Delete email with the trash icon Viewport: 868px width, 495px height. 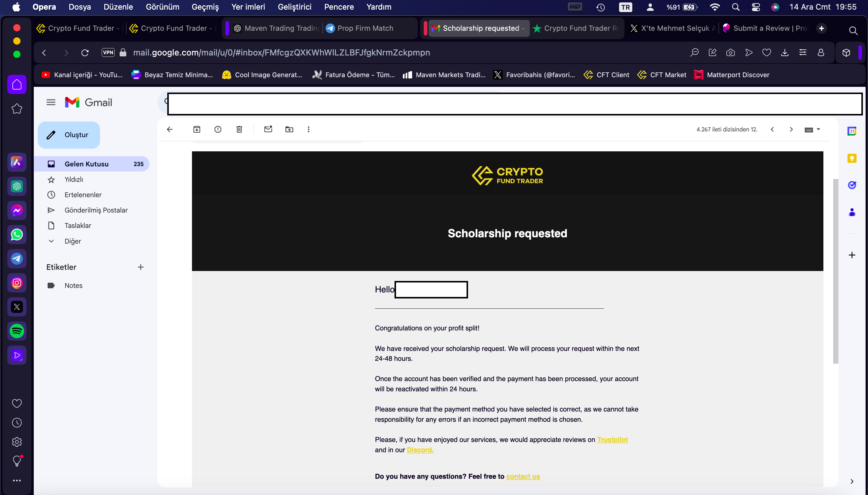point(239,129)
